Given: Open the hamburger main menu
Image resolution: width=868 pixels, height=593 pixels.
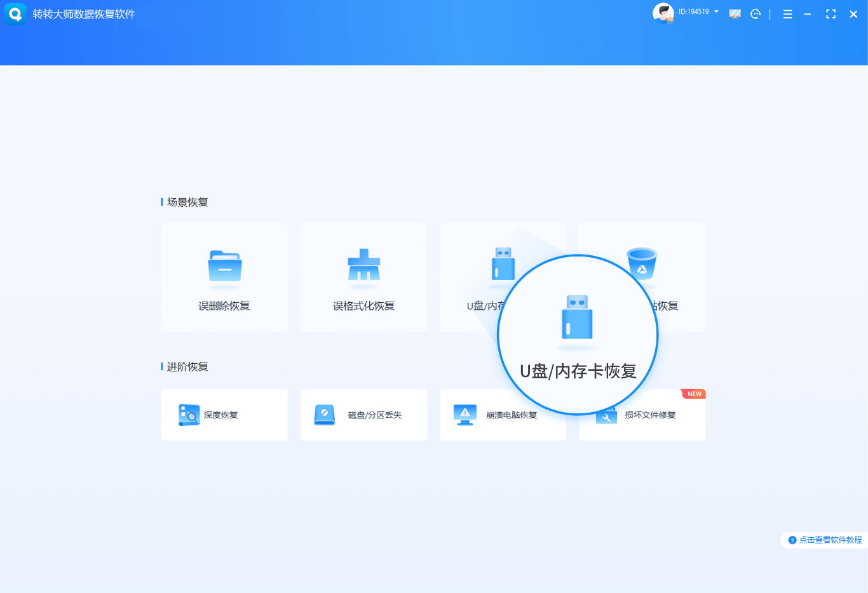Looking at the screenshot, I should click(x=787, y=14).
